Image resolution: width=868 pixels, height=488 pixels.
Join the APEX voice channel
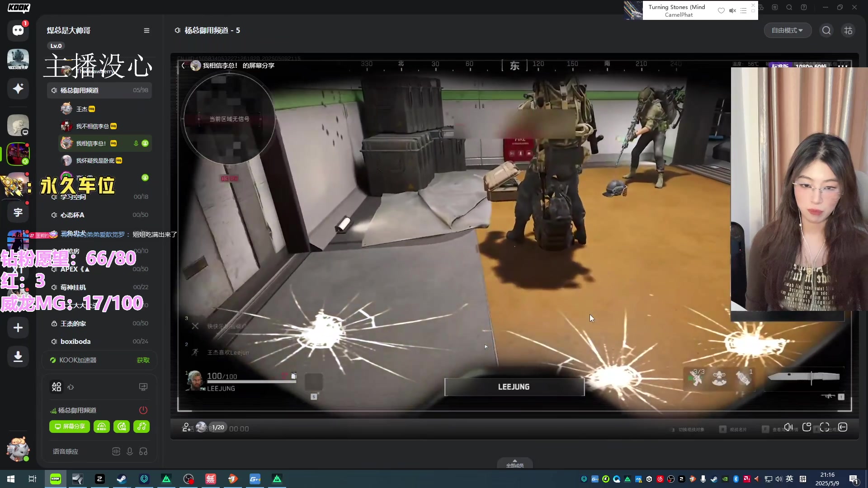[x=99, y=269]
